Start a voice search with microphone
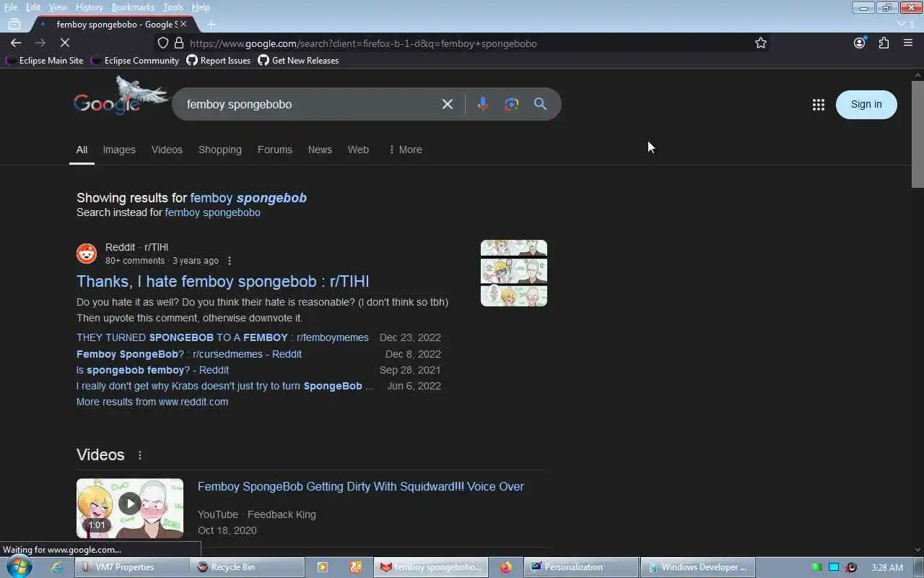Viewport: 924px width, 578px height. click(483, 104)
